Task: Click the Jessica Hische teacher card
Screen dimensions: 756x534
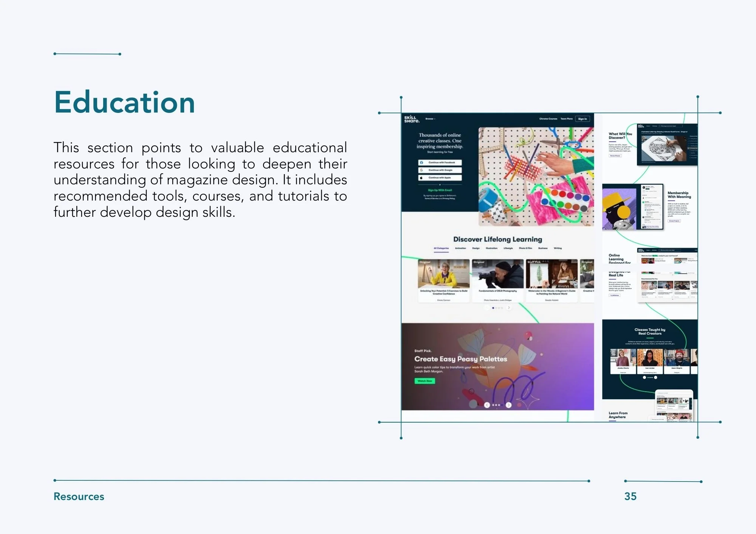Action: [x=623, y=361]
